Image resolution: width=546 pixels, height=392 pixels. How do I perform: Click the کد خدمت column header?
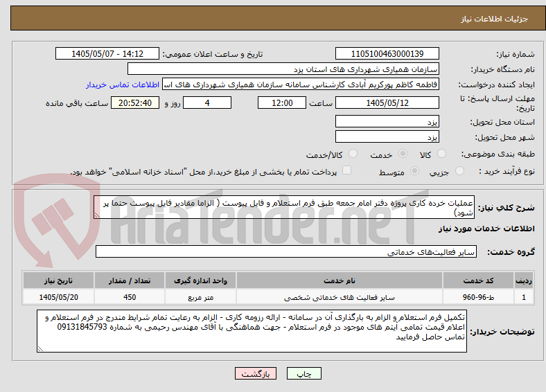[479, 280]
